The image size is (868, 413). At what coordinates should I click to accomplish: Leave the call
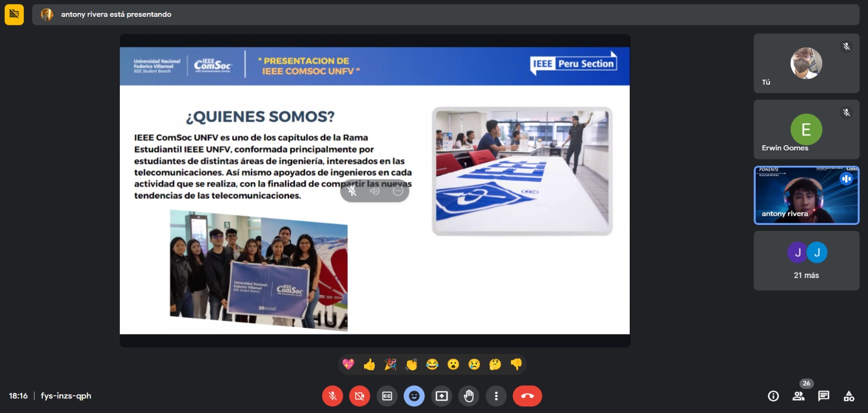pos(527,396)
